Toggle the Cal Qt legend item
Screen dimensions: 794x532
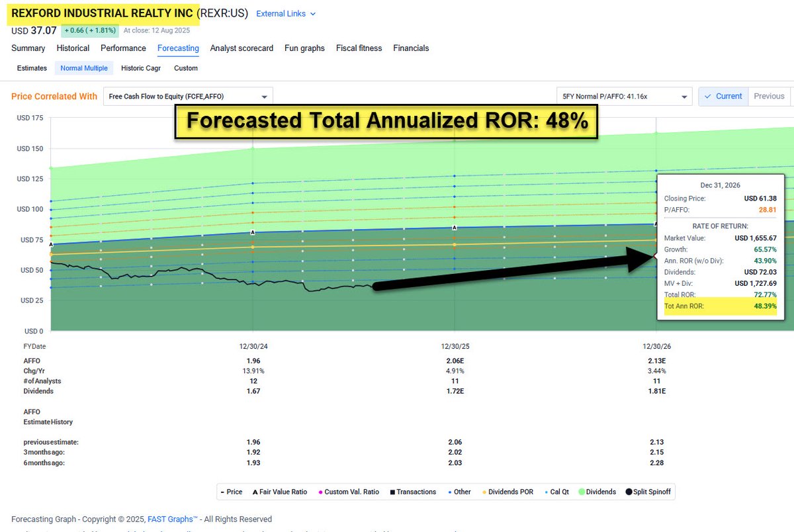coord(557,492)
